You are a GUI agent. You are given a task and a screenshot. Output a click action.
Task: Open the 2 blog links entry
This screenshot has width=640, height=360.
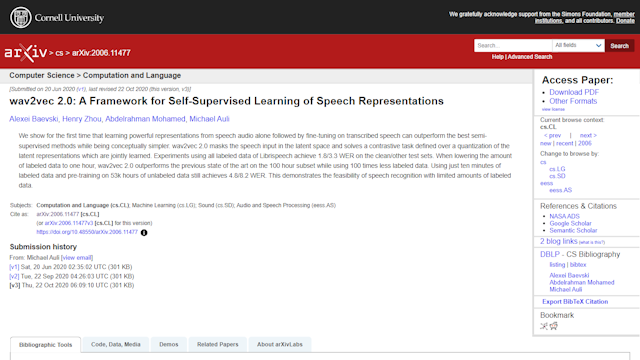coord(558,241)
